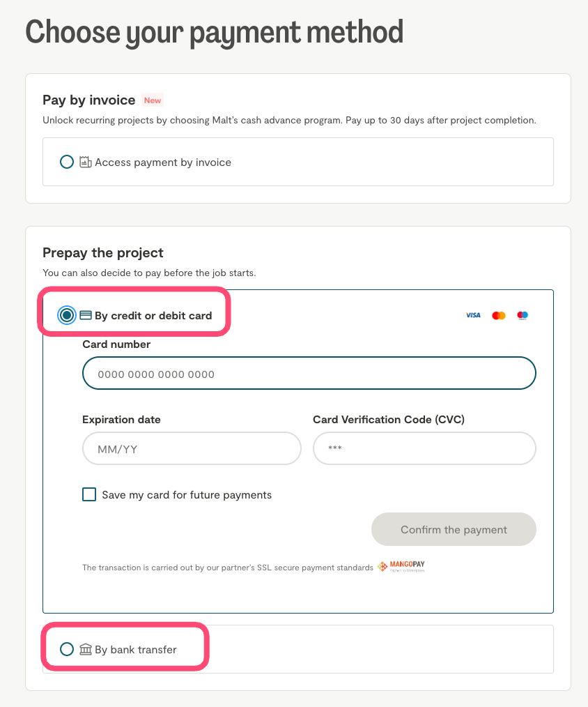Click the credit card icon
The height and width of the screenshot is (707, 588).
click(x=86, y=315)
